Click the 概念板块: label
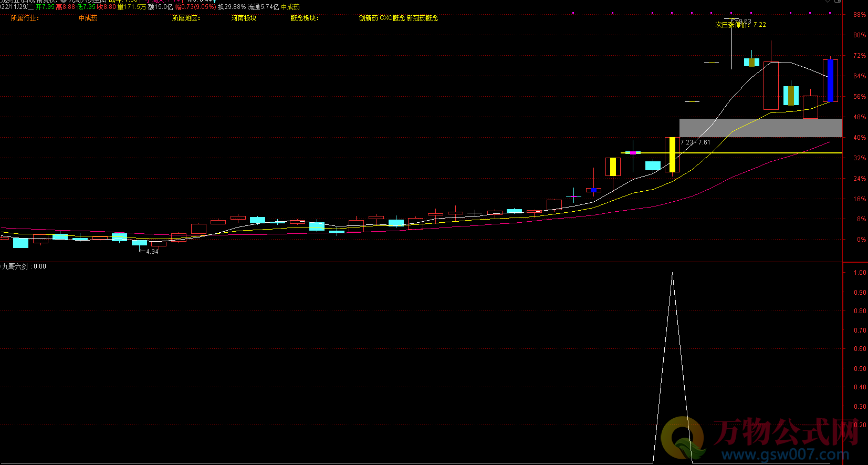The width and height of the screenshot is (868, 465). [x=305, y=18]
